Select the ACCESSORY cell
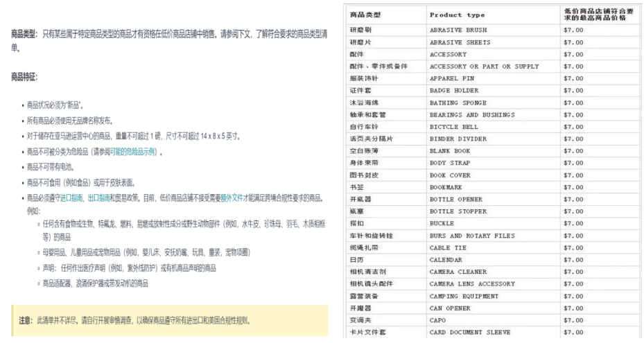 (x=494, y=54)
